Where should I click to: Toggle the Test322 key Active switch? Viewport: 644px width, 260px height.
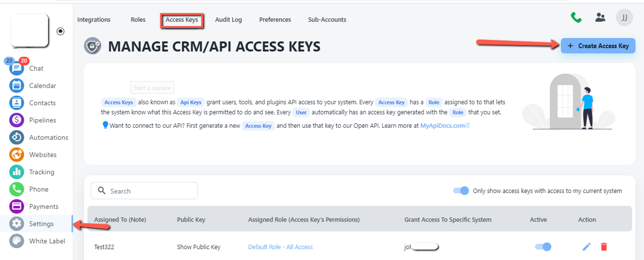click(x=543, y=247)
